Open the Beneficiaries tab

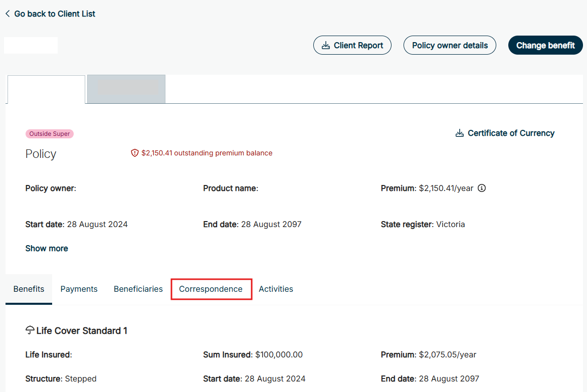[138, 289]
